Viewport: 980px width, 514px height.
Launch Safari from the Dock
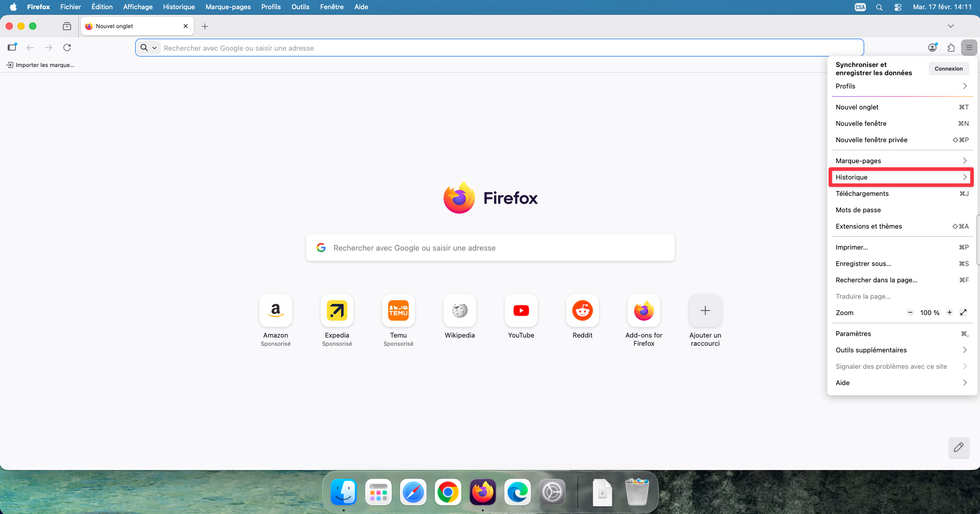tap(413, 493)
